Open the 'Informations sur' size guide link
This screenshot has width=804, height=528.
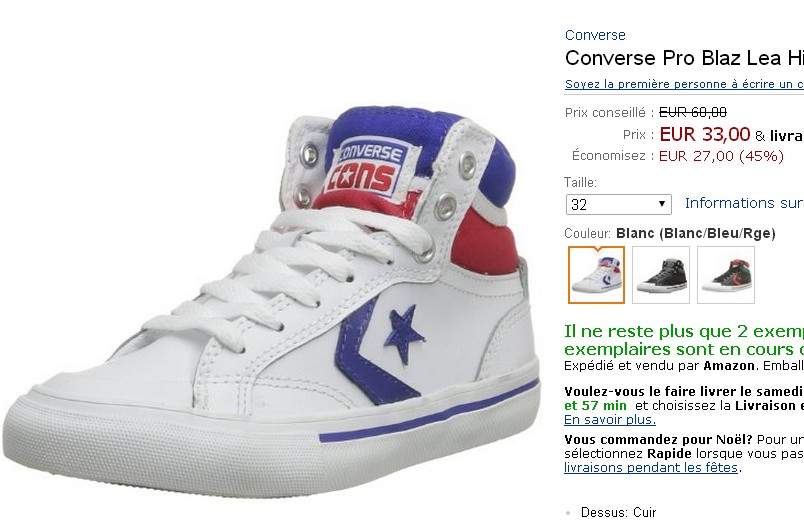743,203
